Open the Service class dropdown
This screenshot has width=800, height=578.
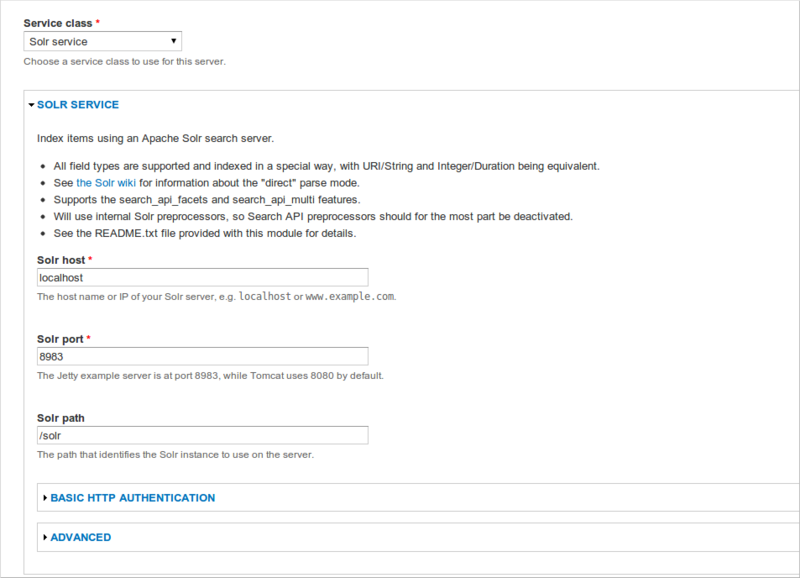[x=102, y=42]
